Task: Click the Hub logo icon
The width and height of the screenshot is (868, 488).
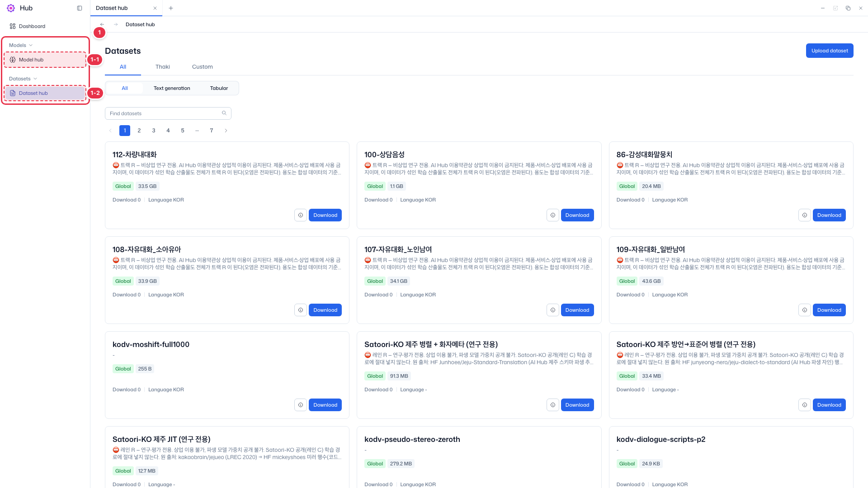Action: click(11, 8)
